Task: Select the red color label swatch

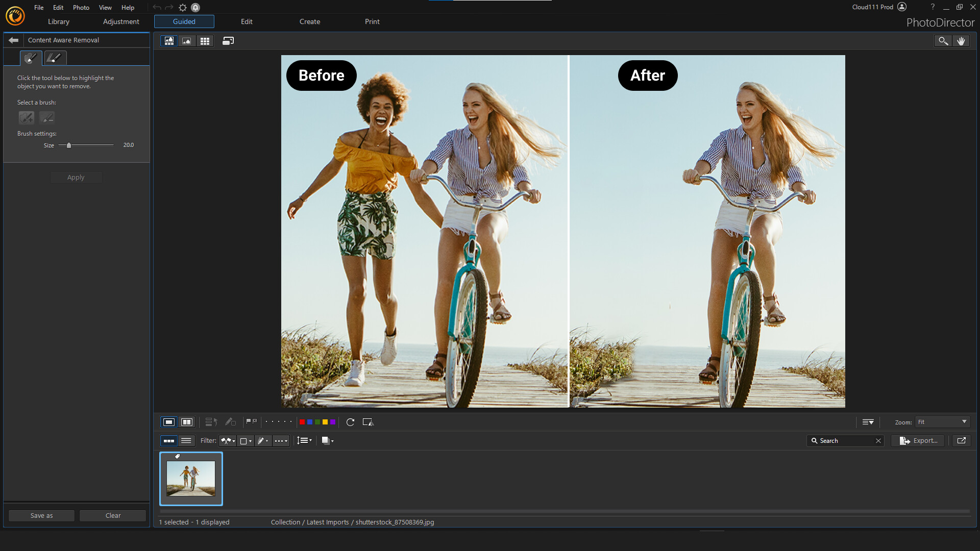Action: click(302, 422)
